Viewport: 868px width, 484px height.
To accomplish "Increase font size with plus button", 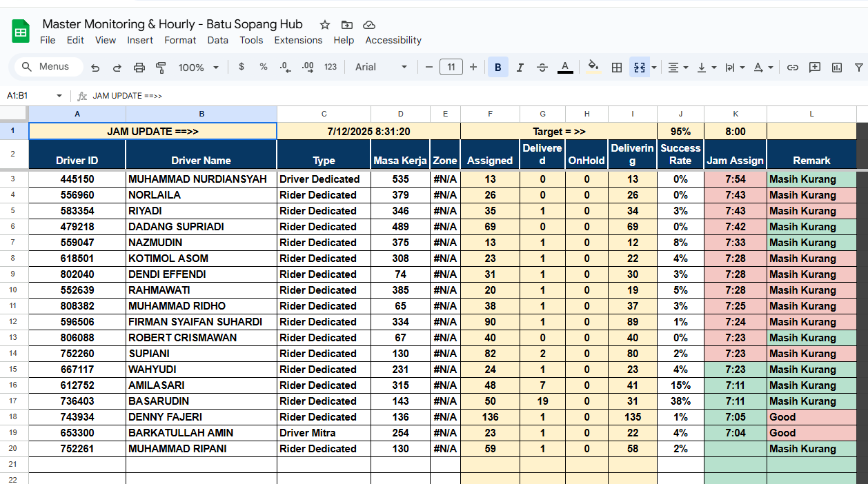I will coord(473,67).
